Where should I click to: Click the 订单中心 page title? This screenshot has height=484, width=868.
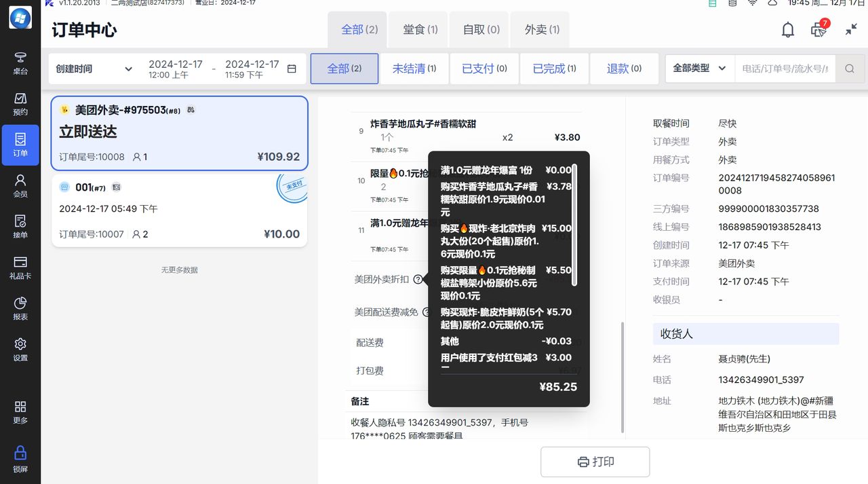pyautogui.click(x=84, y=30)
